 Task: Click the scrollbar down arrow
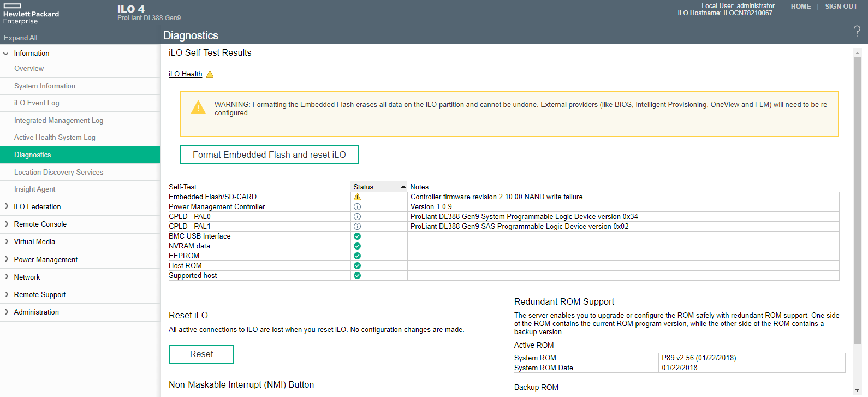click(x=857, y=391)
